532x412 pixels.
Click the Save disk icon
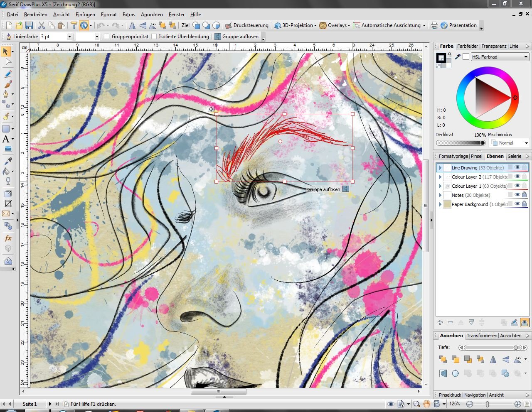pos(29,25)
